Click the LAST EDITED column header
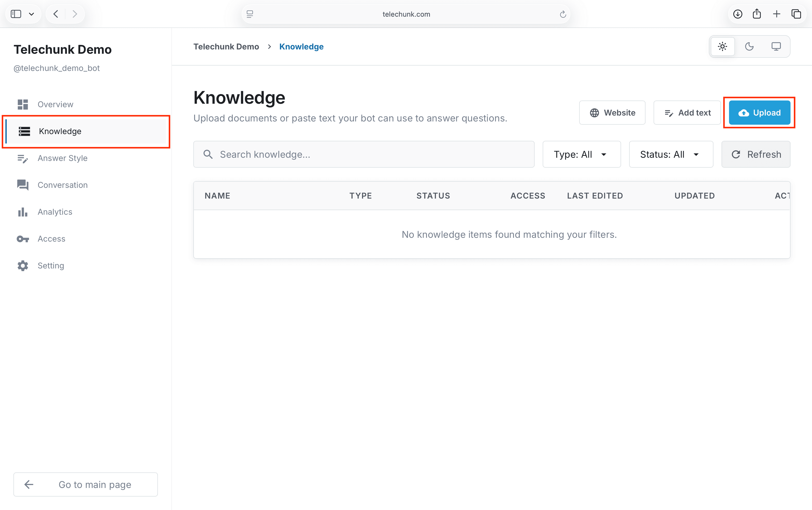The width and height of the screenshot is (812, 510). [595, 196]
